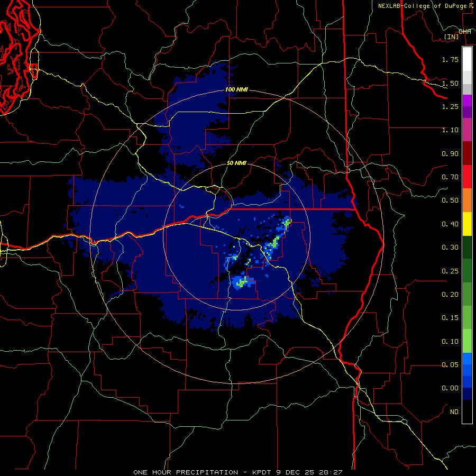Click the 0.05 legend value

point(450,365)
